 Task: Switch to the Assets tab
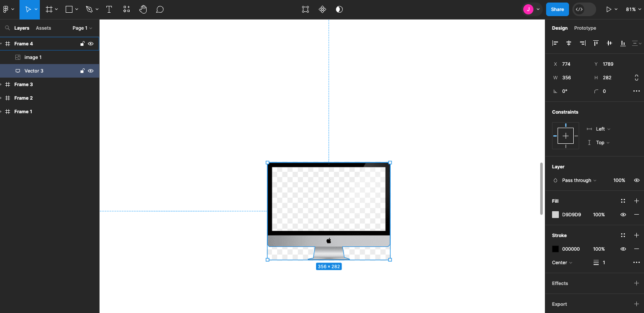pyautogui.click(x=43, y=28)
